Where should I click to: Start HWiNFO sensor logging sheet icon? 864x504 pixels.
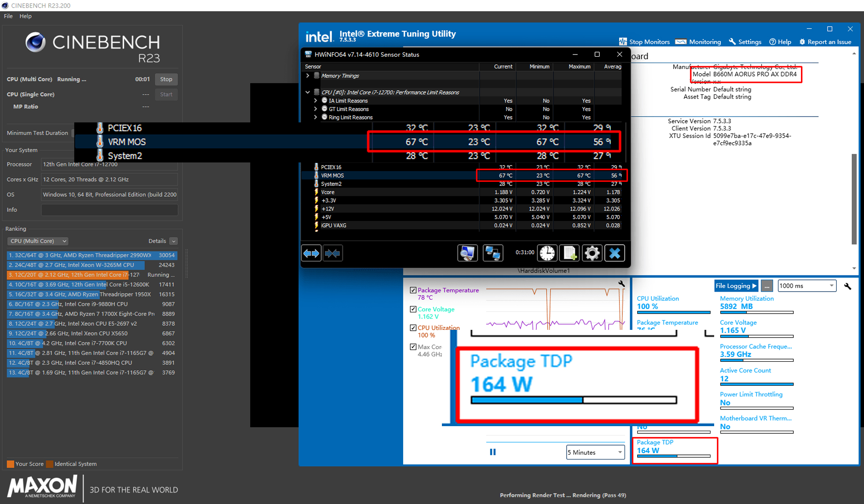pyautogui.click(x=570, y=253)
